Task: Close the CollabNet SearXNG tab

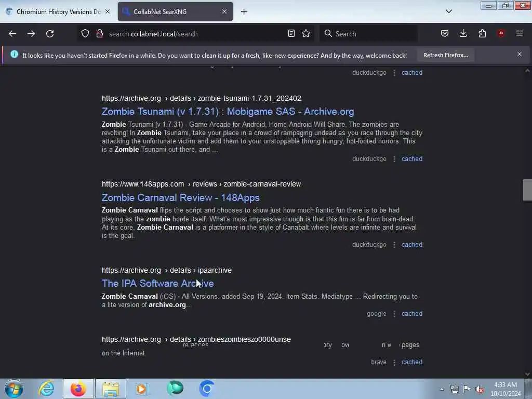Action: [224, 11]
